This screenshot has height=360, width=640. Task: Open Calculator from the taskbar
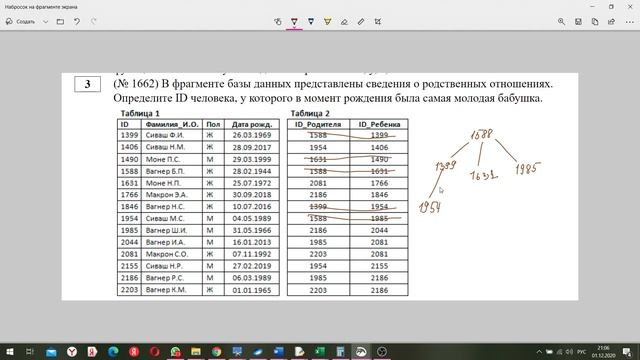point(340,351)
